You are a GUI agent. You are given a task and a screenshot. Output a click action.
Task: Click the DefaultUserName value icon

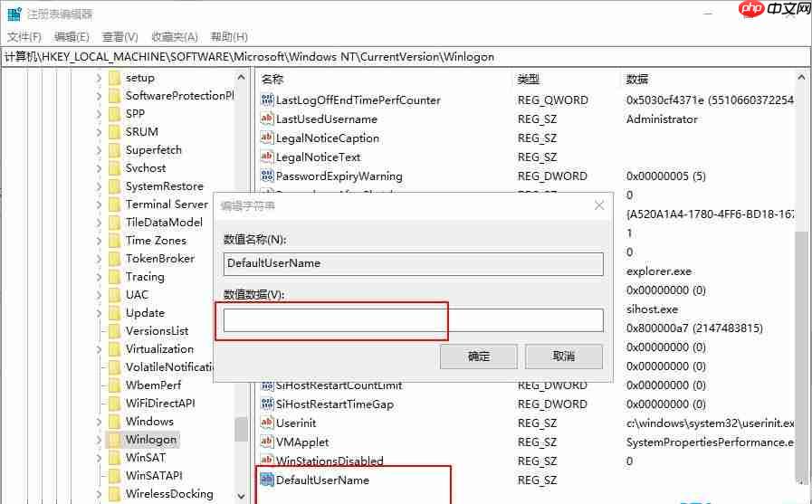(267, 480)
